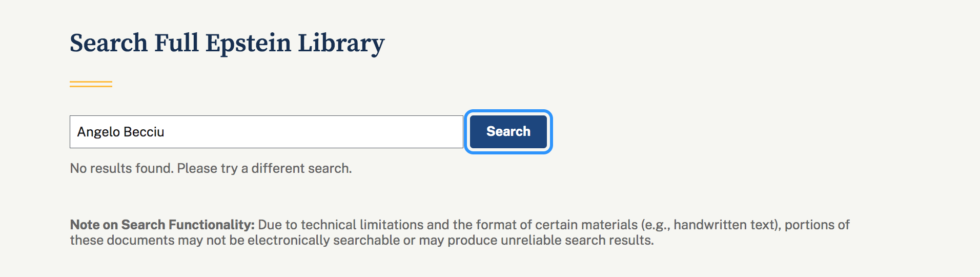
Task: Click the word "Full" in the heading
Action: pos(176,43)
